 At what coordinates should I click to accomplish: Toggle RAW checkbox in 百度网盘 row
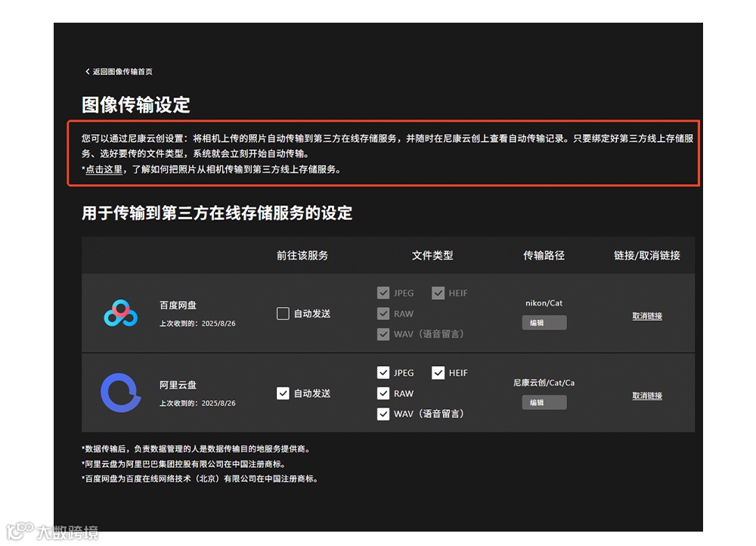(x=383, y=314)
